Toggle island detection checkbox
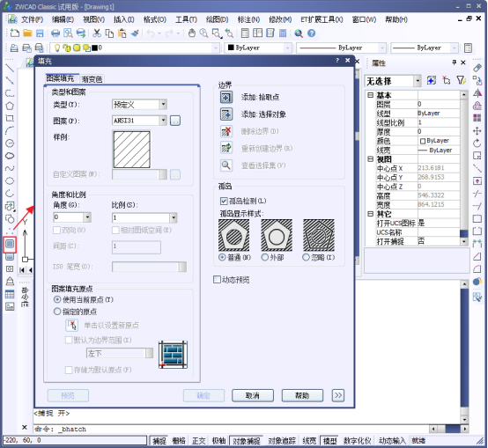 (x=224, y=201)
